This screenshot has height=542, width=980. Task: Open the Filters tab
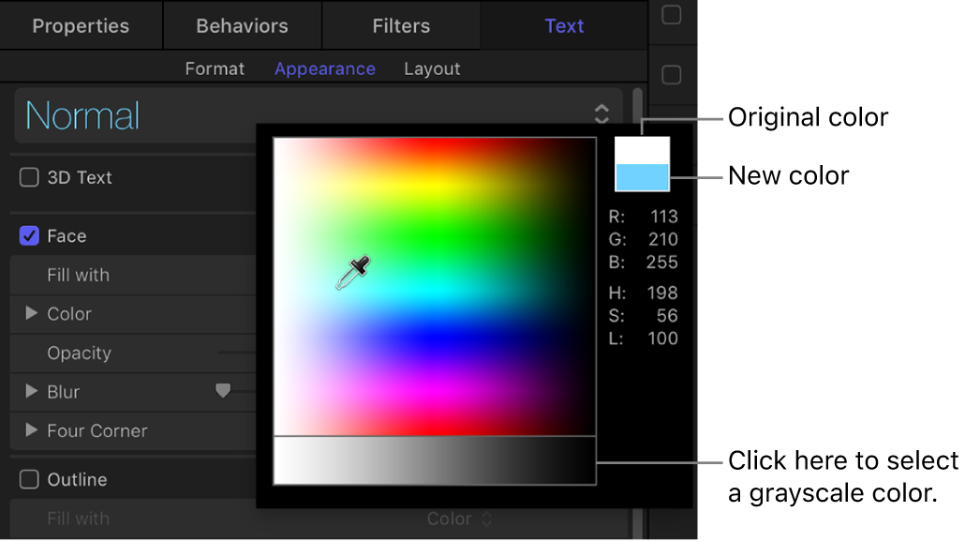click(x=401, y=25)
